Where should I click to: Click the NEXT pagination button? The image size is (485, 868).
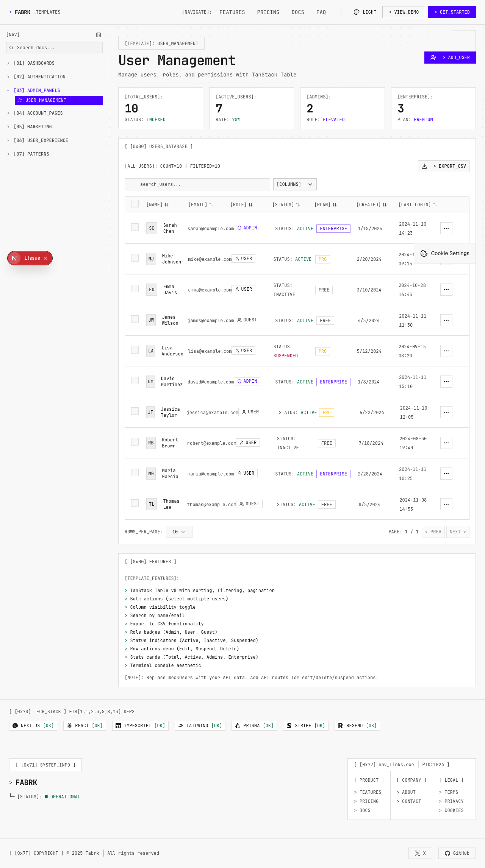pyautogui.click(x=458, y=532)
